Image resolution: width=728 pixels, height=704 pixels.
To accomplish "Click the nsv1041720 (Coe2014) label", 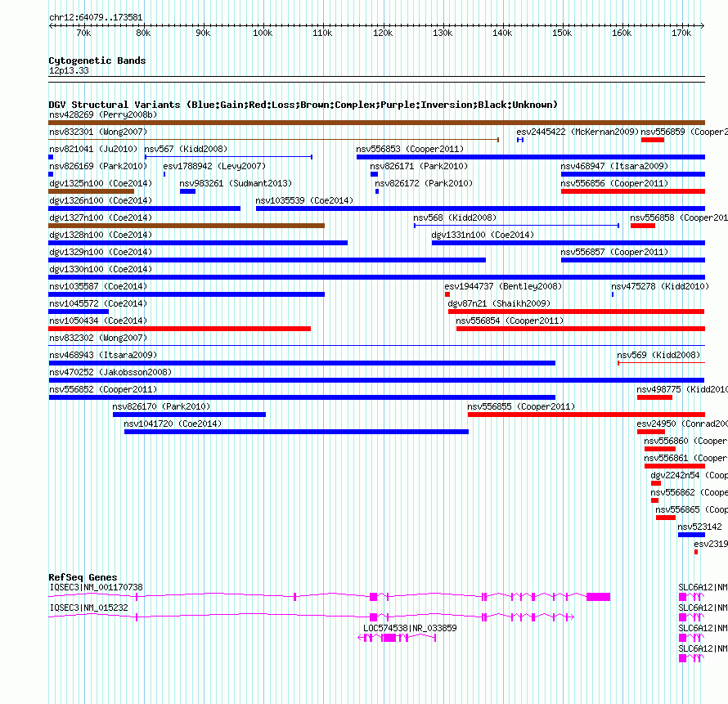I will tap(173, 424).
